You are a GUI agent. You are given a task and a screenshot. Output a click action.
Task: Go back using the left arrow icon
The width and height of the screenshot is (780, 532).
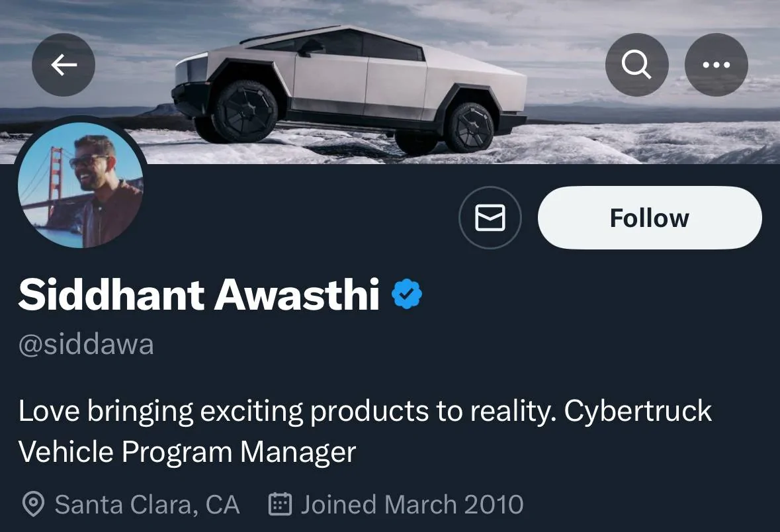64,65
